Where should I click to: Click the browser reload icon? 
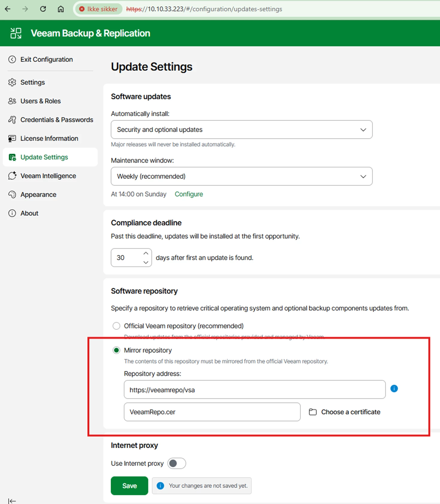pos(43,9)
